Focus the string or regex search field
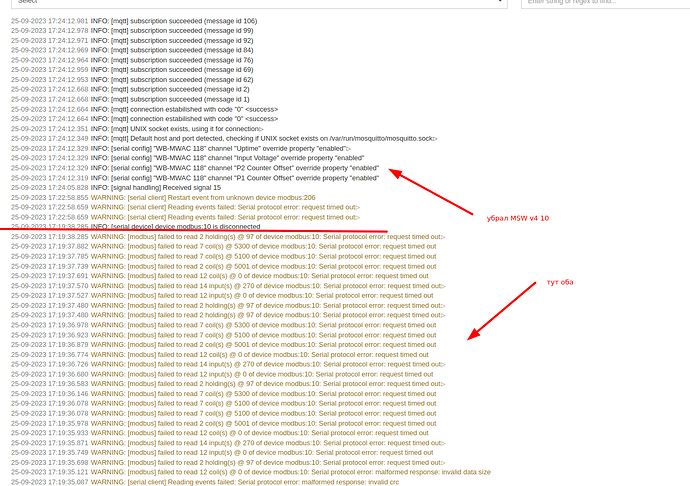690x486 pixels. pyautogui.click(x=606, y=2)
